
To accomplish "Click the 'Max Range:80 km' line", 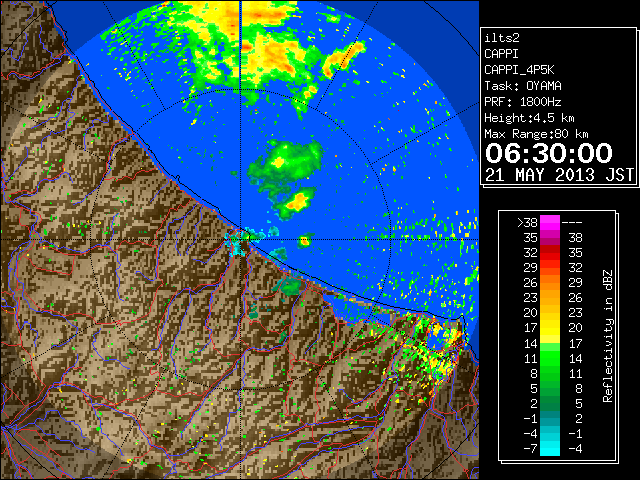I will point(536,134).
